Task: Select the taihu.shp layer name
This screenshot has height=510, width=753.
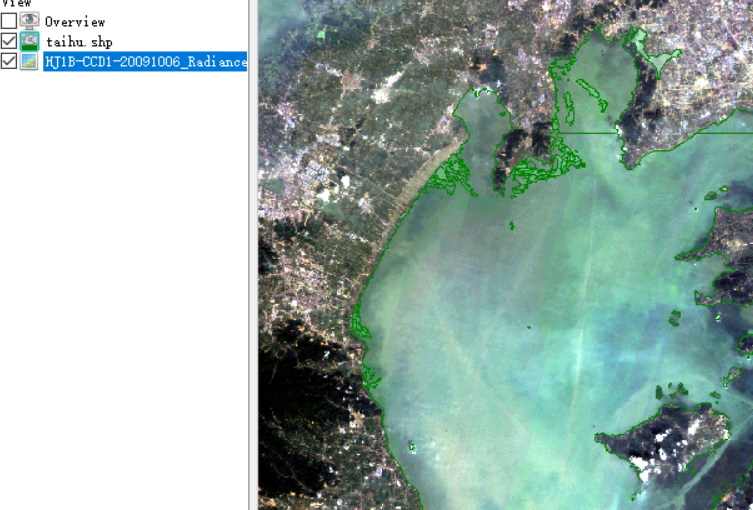Action: (79, 42)
